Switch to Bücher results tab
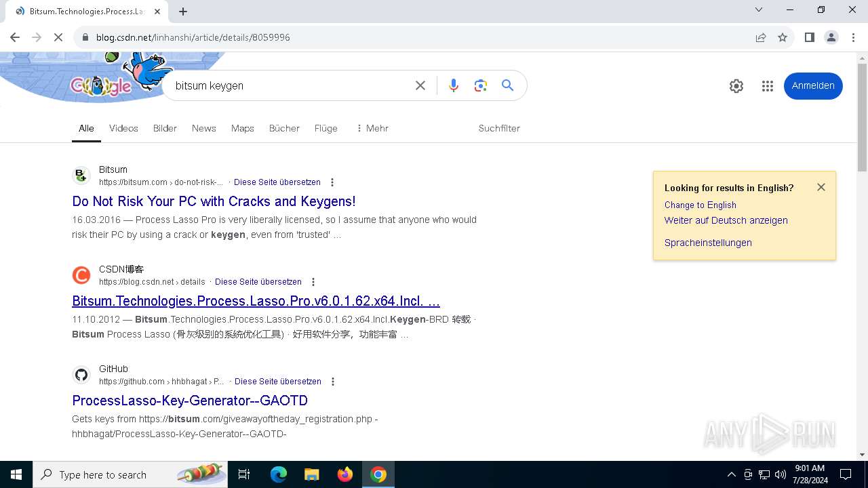This screenshot has width=868, height=488. [x=284, y=128]
